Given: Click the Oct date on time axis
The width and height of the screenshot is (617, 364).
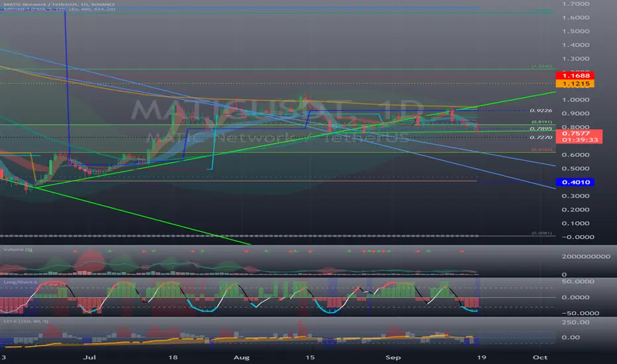Looking at the screenshot, I should [540, 357].
